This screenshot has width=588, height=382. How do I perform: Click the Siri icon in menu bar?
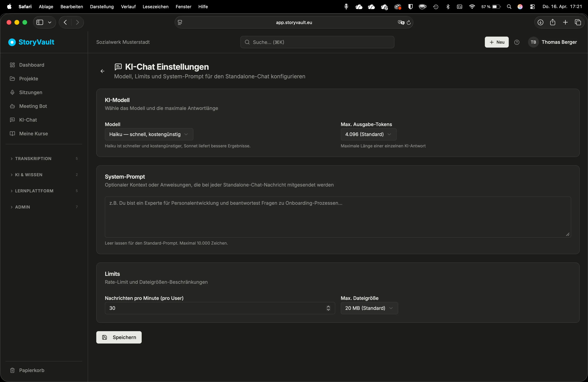tap(520, 7)
